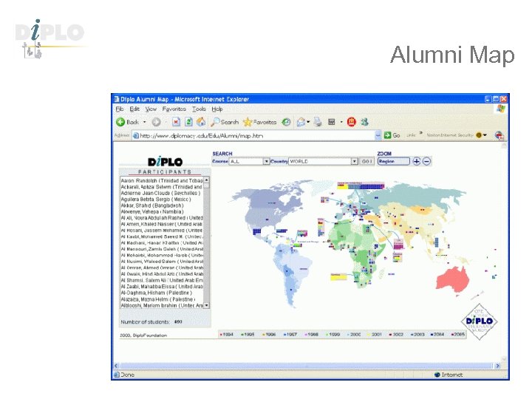The width and height of the screenshot is (532, 399).
Task: Open Norton Internet Security dropdown
Action: click(485, 135)
